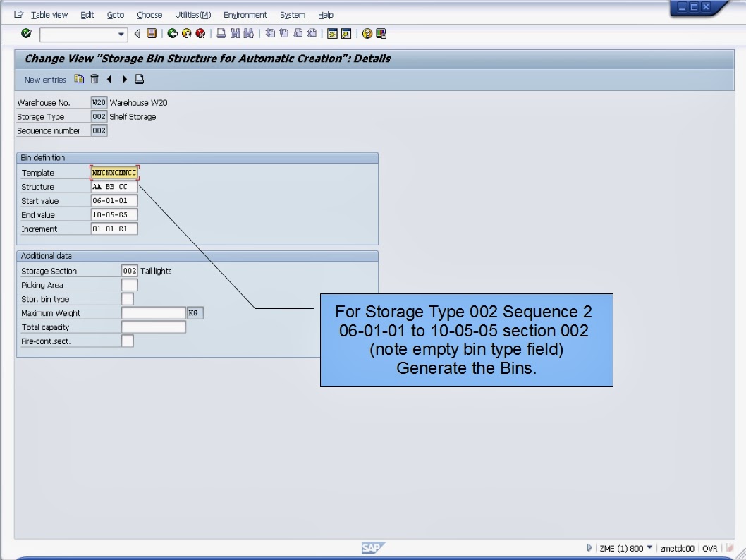Click the Print icon in the standard toolbar
Screen dimensions: 746x560
(219, 33)
